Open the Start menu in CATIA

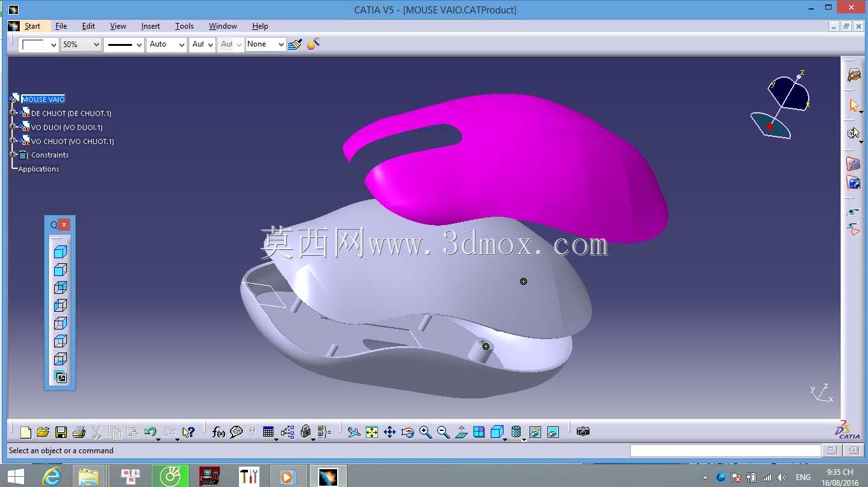[x=32, y=26]
